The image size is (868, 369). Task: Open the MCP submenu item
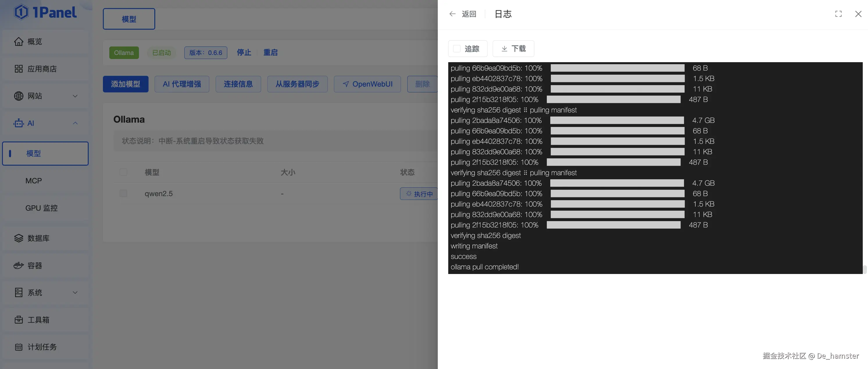tap(34, 181)
